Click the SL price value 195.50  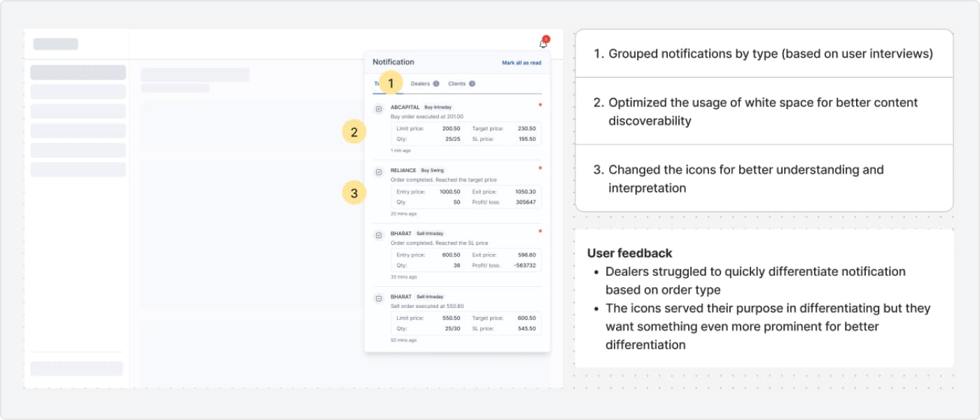point(526,139)
